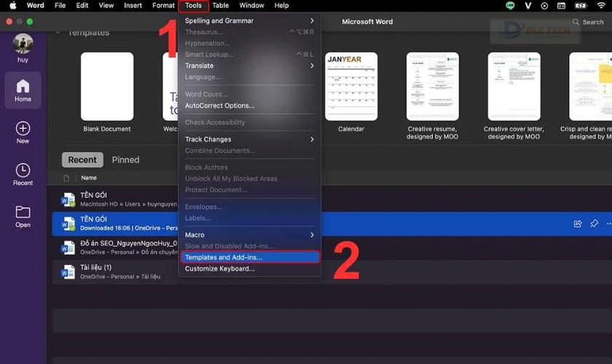
Task: Open the Creative cover letter template
Action: (514, 87)
